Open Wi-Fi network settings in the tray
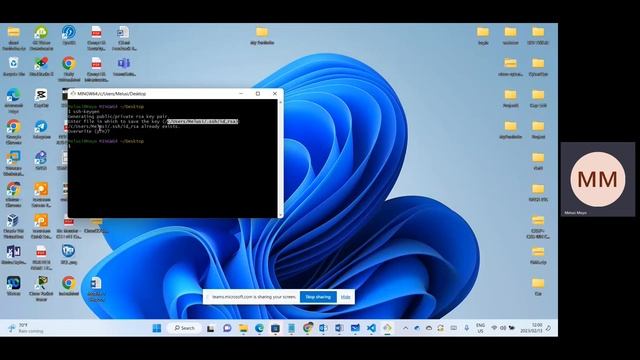 point(494,328)
